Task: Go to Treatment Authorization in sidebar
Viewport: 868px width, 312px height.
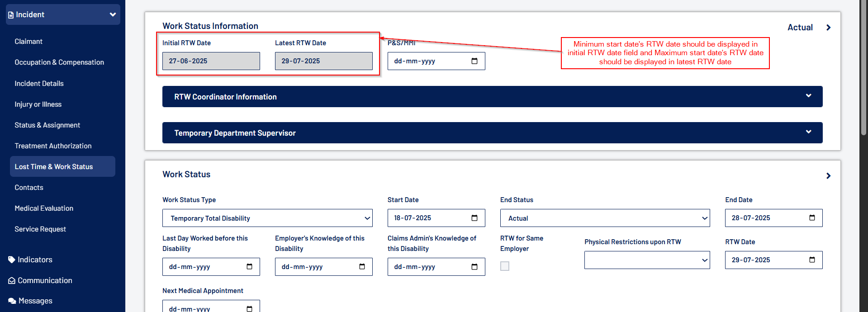Action: pos(53,146)
